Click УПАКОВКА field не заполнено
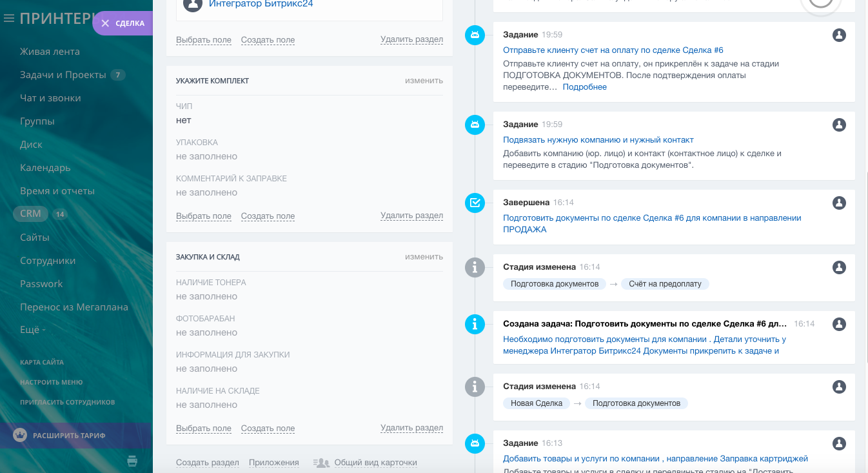This screenshot has width=868, height=473. [x=206, y=156]
